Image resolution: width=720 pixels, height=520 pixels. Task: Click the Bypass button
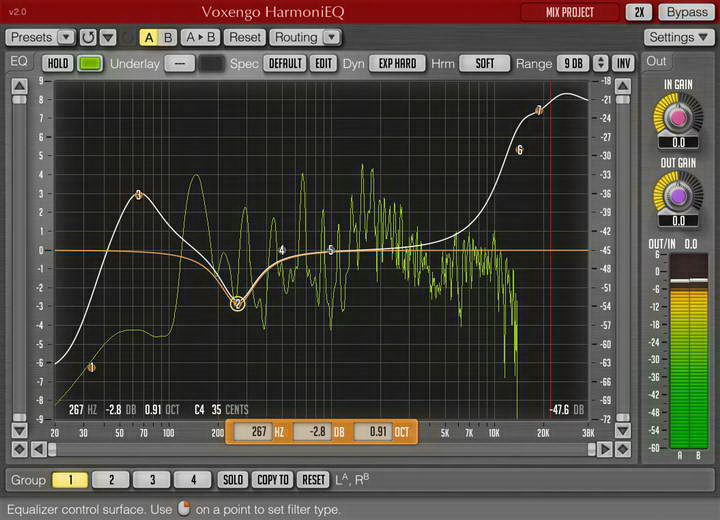[686, 12]
